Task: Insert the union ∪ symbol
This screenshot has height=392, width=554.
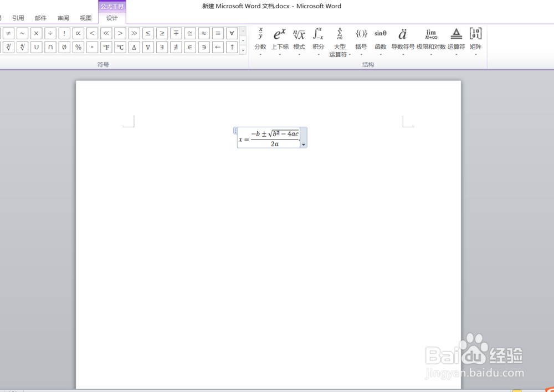Action: coord(37,47)
